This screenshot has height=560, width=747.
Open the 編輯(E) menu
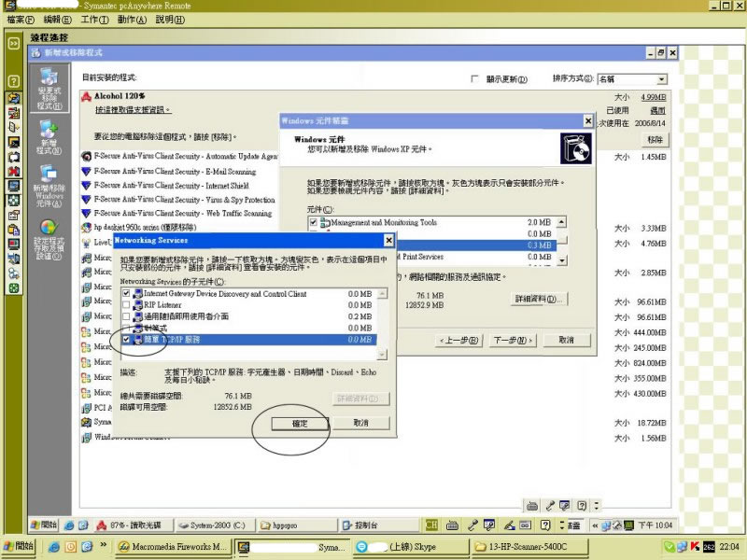[x=57, y=20]
